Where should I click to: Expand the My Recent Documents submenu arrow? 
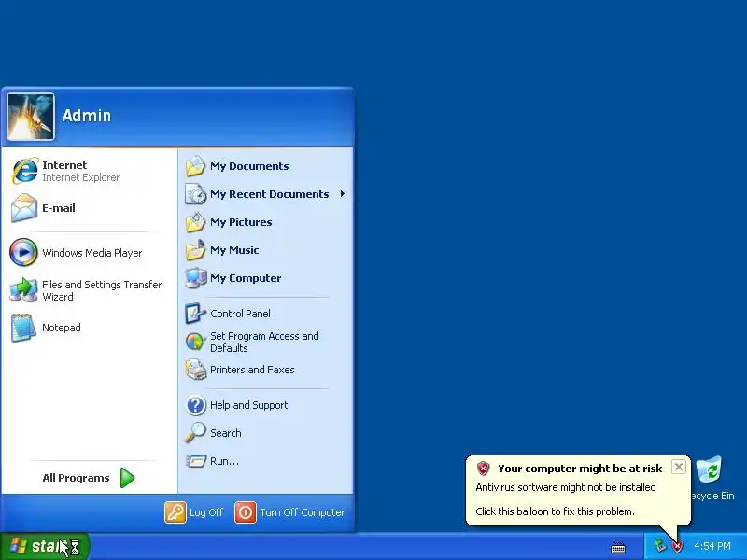pos(342,194)
